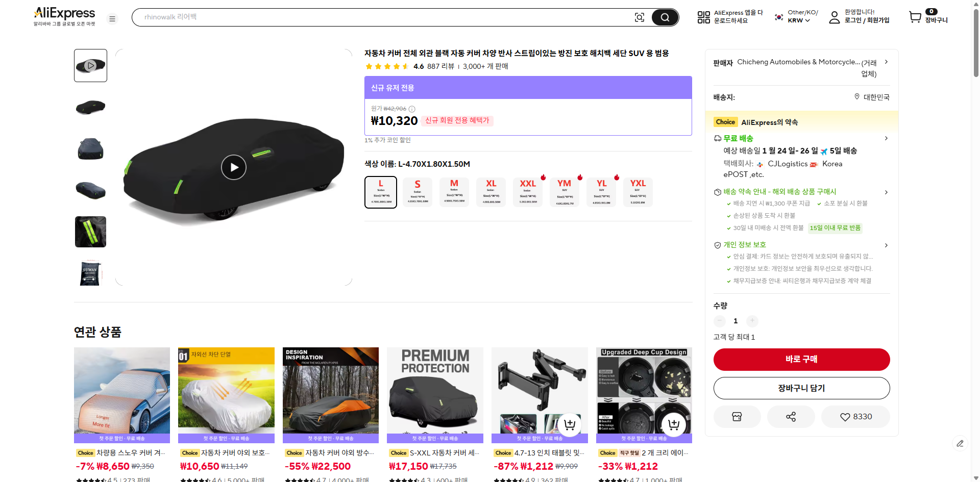
Task: Choose the S sedan size option
Action: pyautogui.click(x=417, y=192)
